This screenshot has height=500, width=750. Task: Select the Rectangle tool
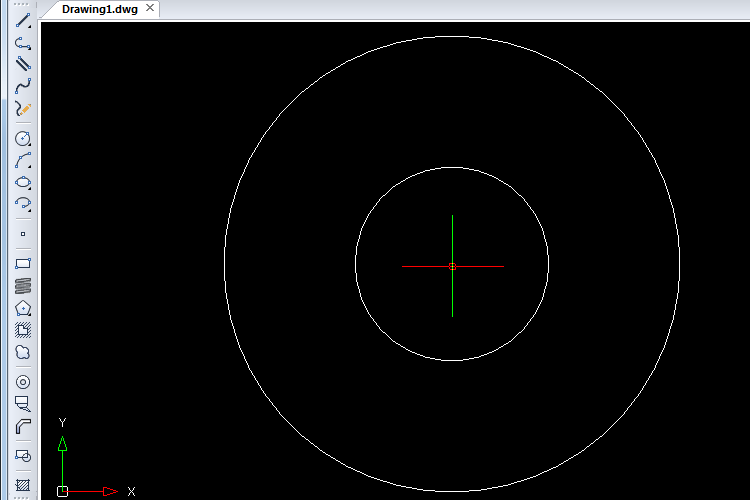(23, 263)
